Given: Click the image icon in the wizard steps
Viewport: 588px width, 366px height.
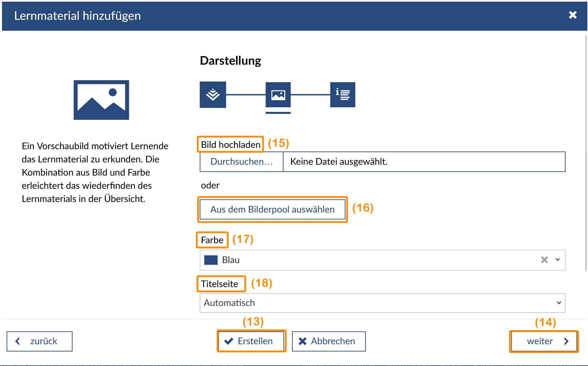Looking at the screenshot, I should tap(278, 95).
